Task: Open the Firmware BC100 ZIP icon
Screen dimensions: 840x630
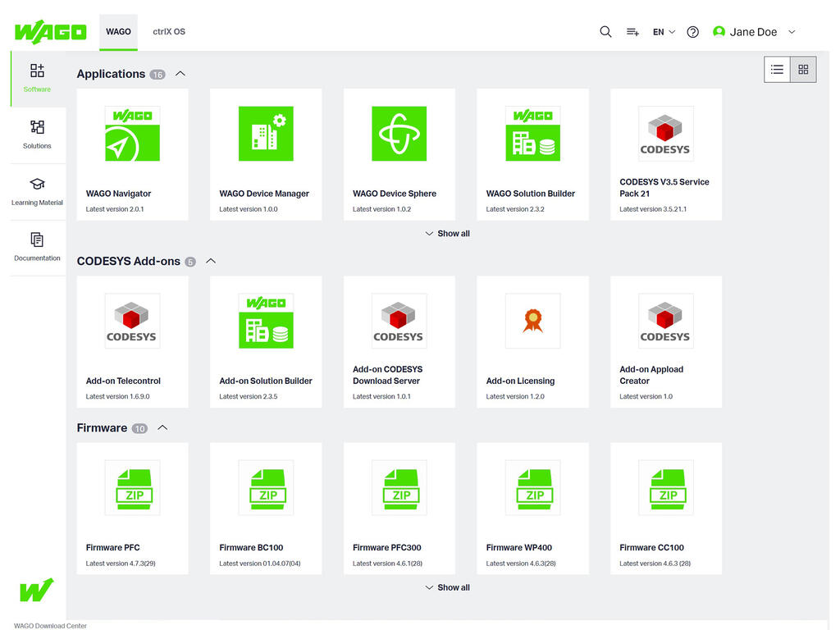Action: (266, 487)
